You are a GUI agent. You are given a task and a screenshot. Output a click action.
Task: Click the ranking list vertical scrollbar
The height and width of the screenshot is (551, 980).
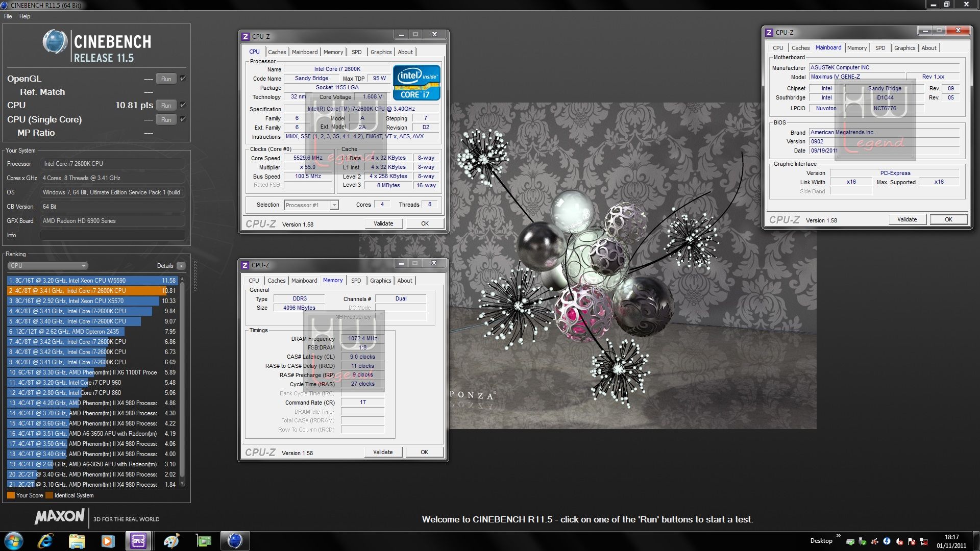point(182,382)
